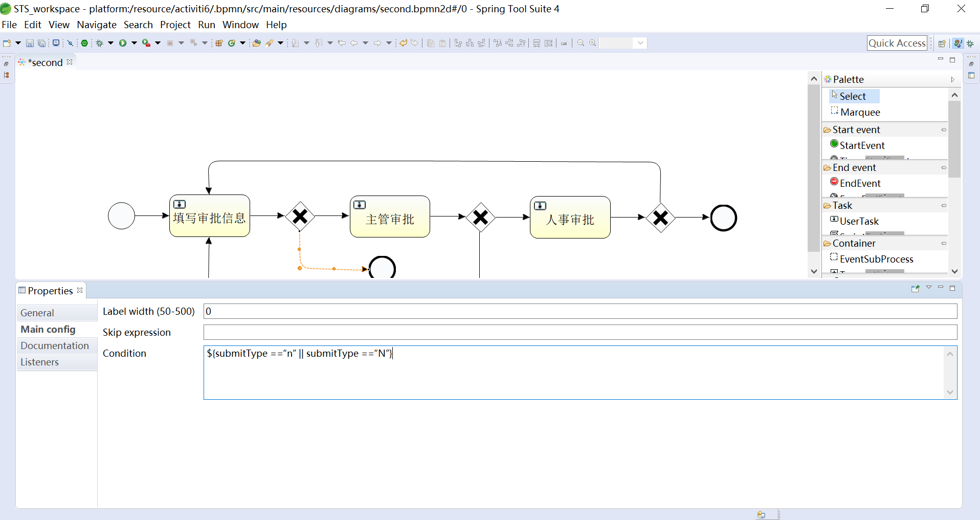
Task: Open the dropdown arrow next to Run
Action: pos(135,43)
